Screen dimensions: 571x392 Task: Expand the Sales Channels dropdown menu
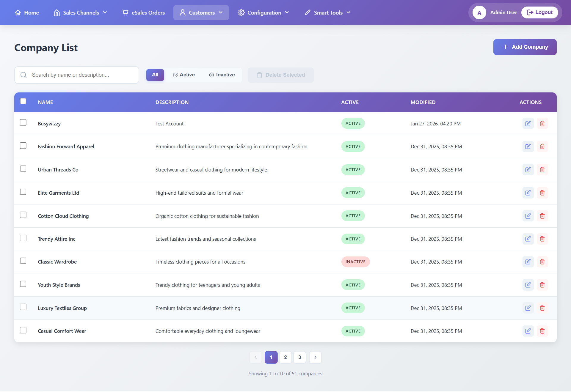click(x=80, y=13)
